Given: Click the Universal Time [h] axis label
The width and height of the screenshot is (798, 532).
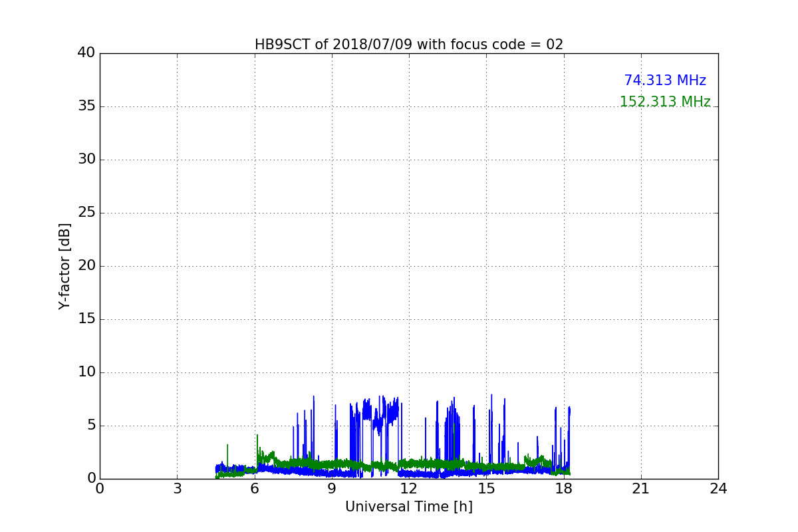Looking at the screenshot, I should point(409,507).
